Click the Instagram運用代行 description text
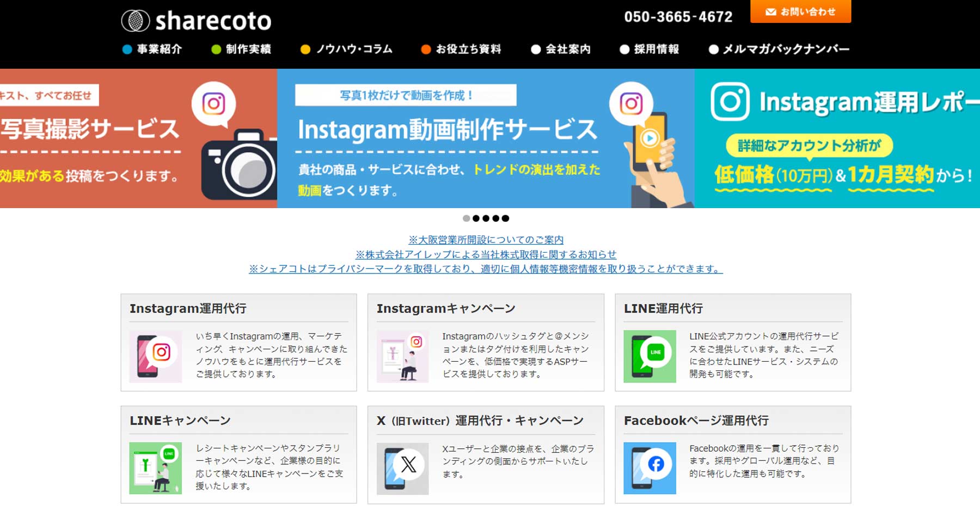980x511 pixels. (271, 355)
